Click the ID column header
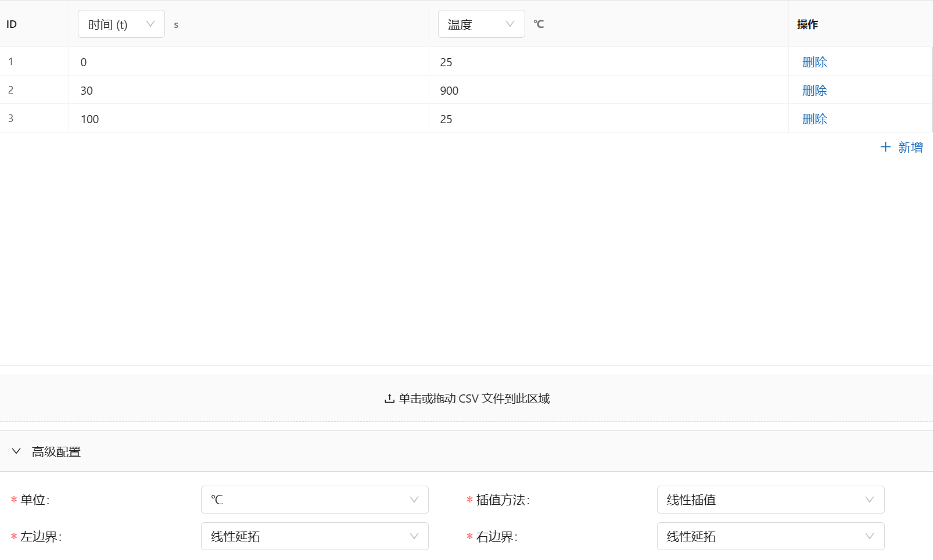 point(34,24)
